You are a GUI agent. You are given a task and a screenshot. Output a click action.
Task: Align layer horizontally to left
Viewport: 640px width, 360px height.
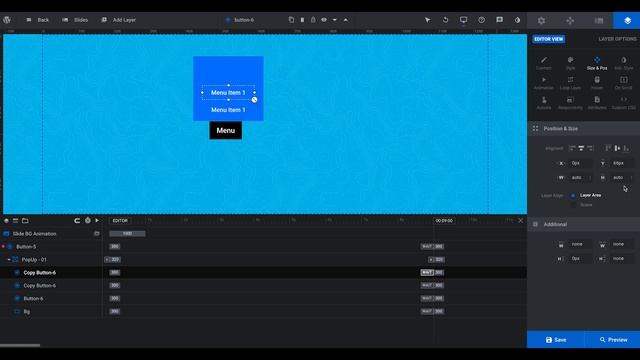tap(572, 148)
